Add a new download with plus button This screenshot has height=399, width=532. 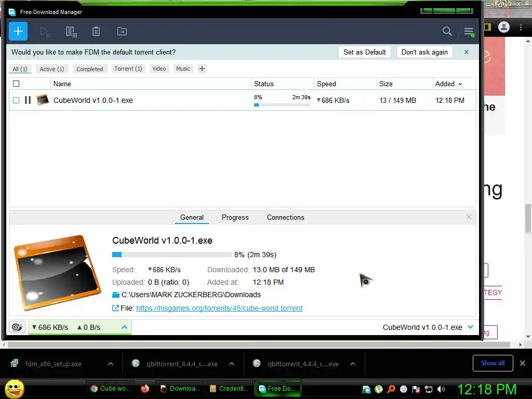[18, 31]
